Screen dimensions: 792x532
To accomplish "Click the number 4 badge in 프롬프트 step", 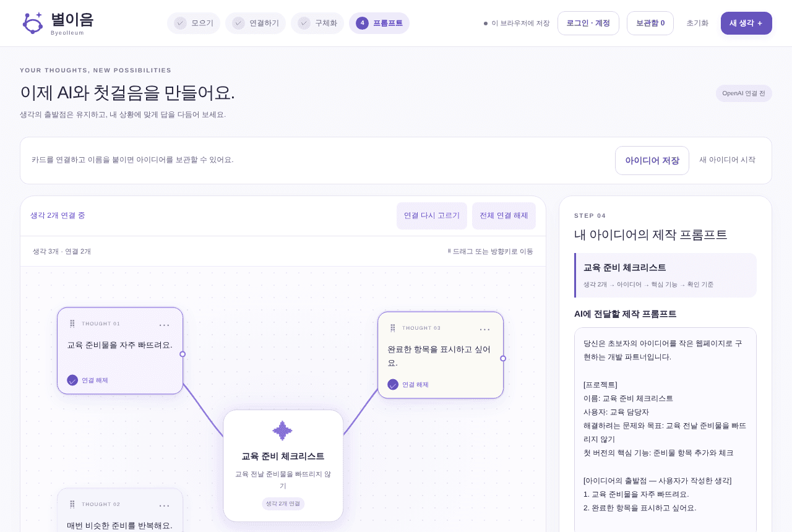I will [363, 23].
